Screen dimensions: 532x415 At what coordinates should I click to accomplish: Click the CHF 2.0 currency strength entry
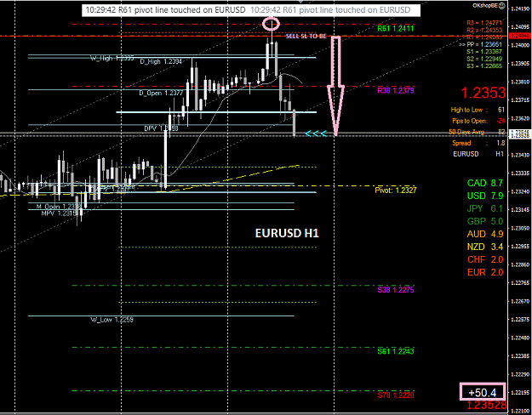click(485, 259)
